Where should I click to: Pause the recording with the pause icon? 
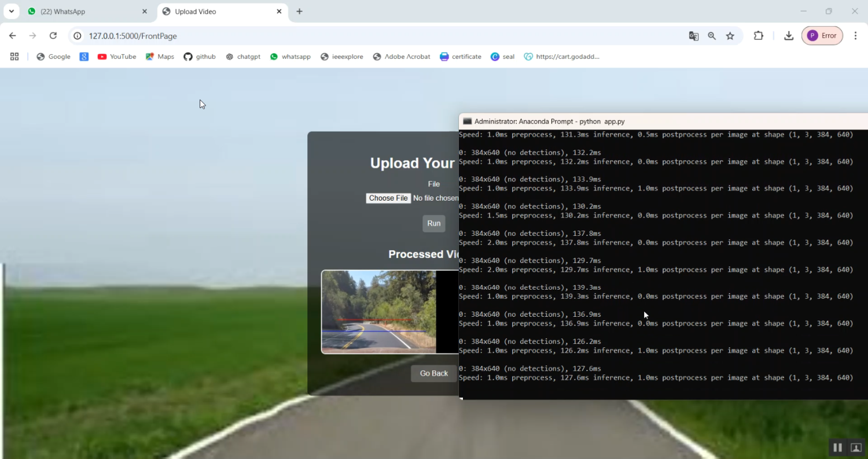pyautogui.click(x=837, y=447)
